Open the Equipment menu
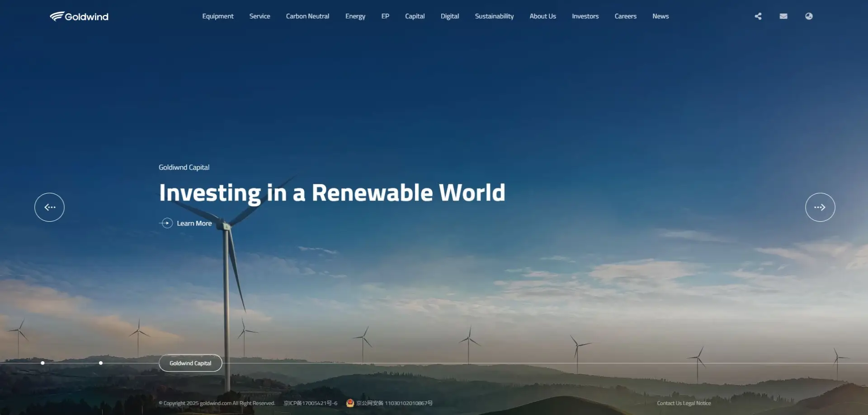This screenshot has width=868, height=415. coord(218,16)
